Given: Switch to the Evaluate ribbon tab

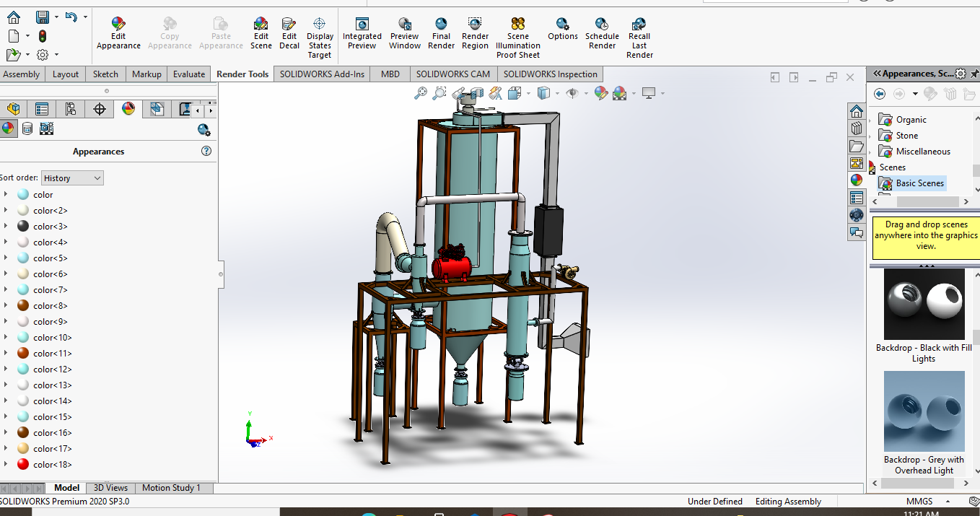Looking at the screenshot, I should [189, 74].
